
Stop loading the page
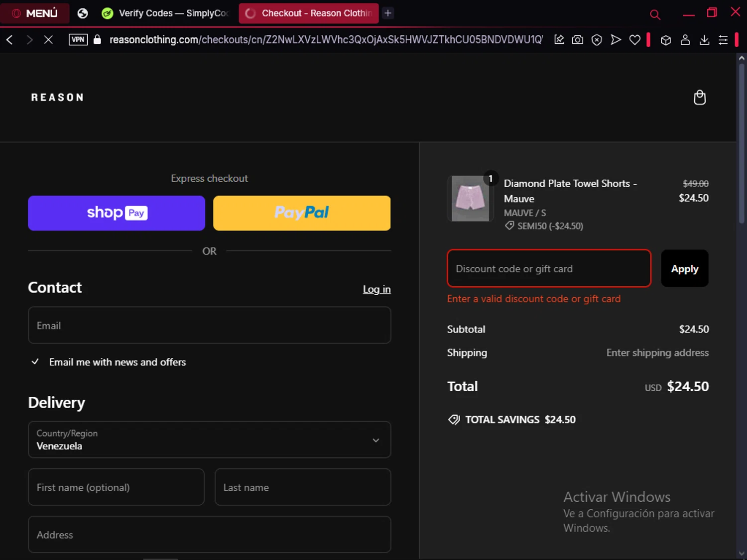(x=48, y=40)
